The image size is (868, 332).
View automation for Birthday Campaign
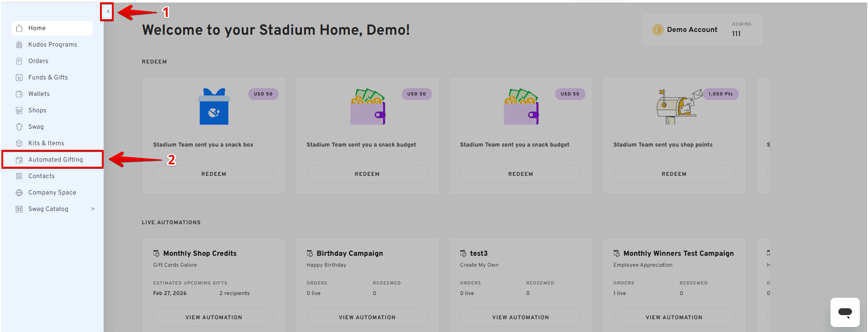(x=367, y=317)
